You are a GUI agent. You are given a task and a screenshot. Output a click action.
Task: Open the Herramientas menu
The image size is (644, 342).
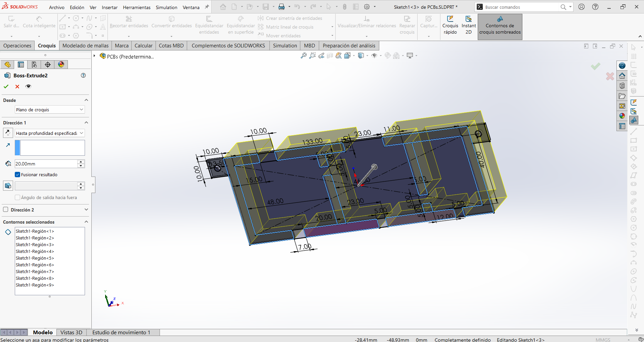(x=136, y=7)
